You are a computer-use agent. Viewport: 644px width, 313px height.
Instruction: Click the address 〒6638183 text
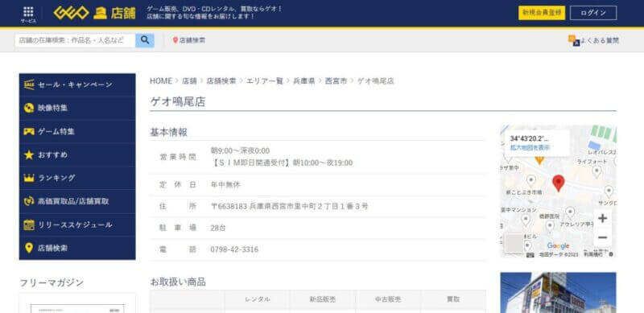coord(289,206)
